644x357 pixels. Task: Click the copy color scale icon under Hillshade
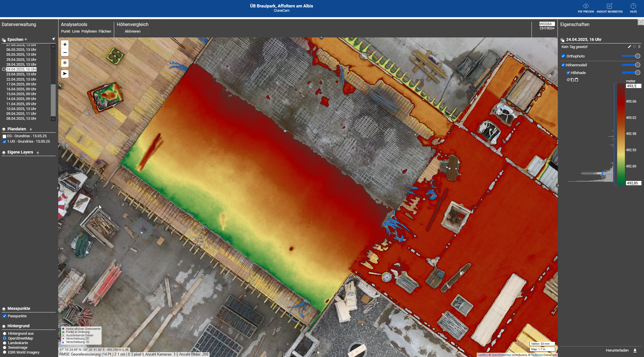(572, 80)
